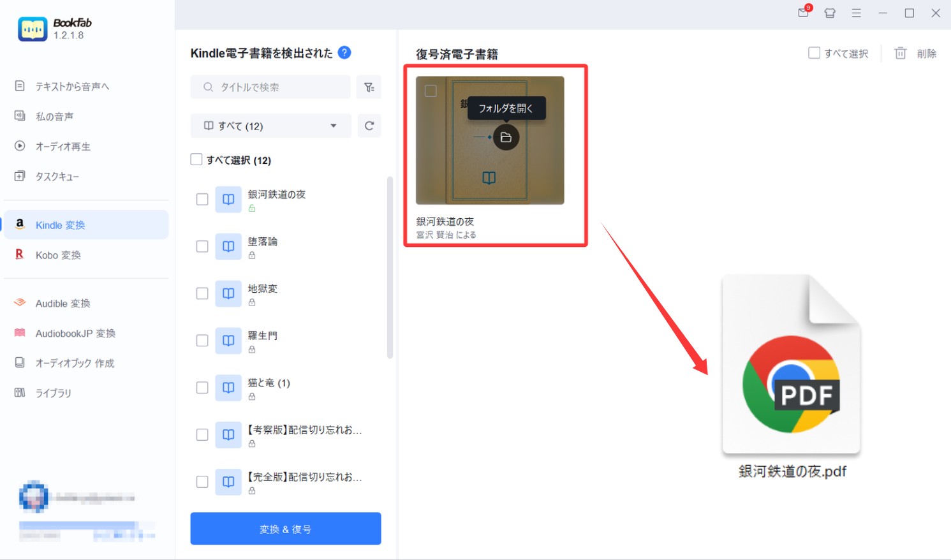Click the filter icon beside the search box
This screenshot has height=560, width=951.
coord(369,87)
